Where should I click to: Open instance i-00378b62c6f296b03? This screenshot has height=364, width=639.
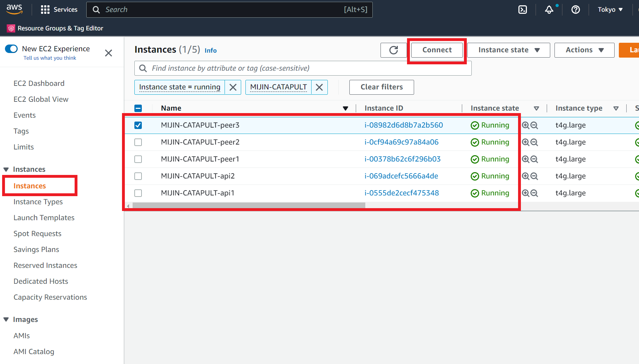point(402,159)
